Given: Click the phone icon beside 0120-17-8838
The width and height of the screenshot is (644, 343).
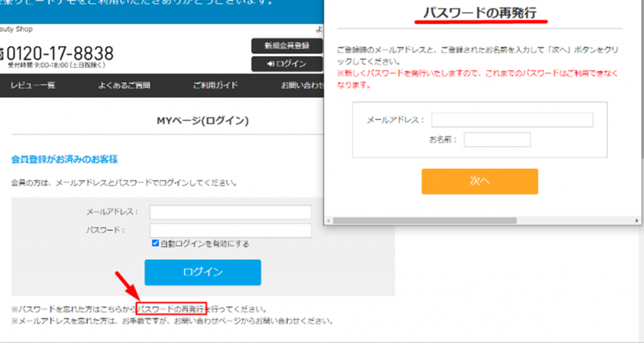Looking at the screenshot, I should click(2, 53).
